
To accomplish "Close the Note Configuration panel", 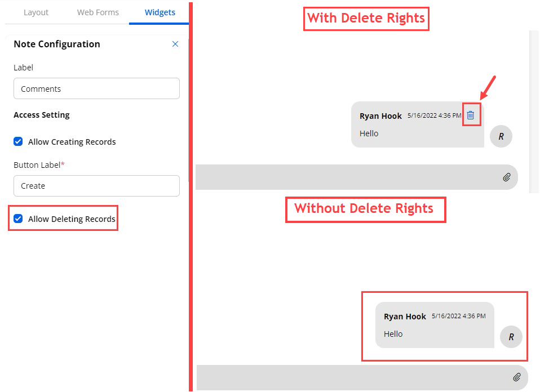I will pos(175,44).
